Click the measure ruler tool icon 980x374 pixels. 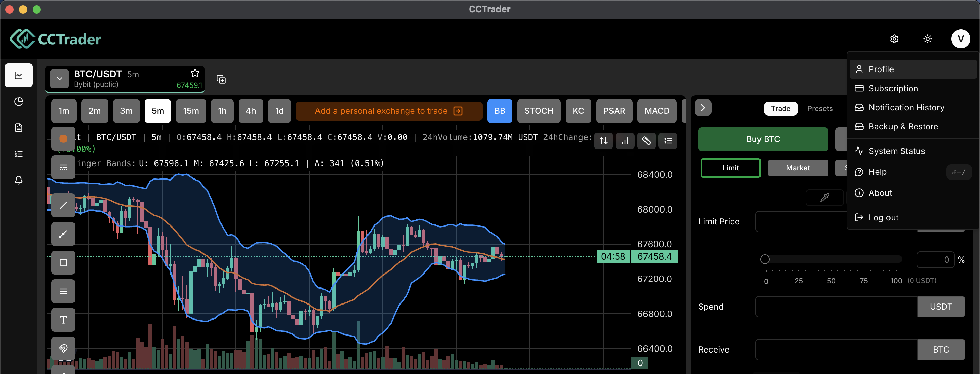tap(646, 141)
